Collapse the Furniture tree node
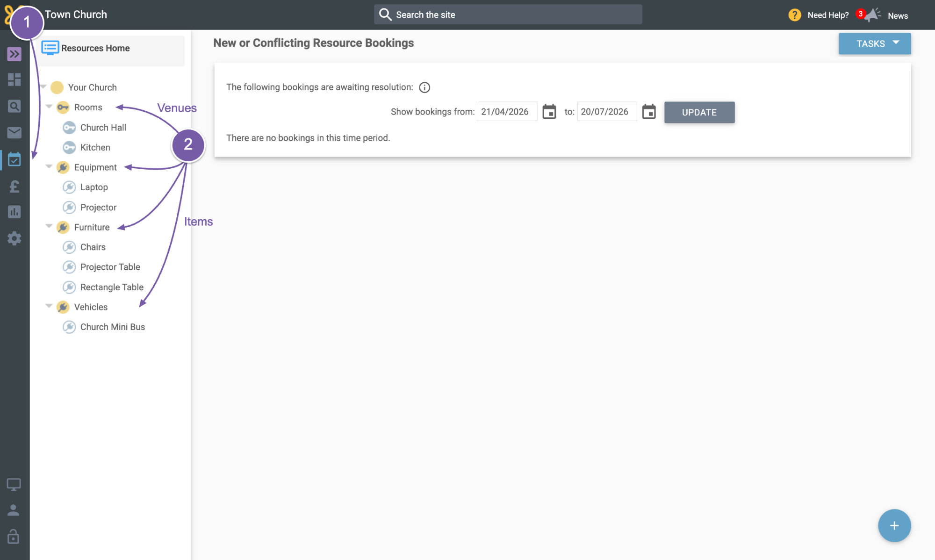 pos(49,226)
